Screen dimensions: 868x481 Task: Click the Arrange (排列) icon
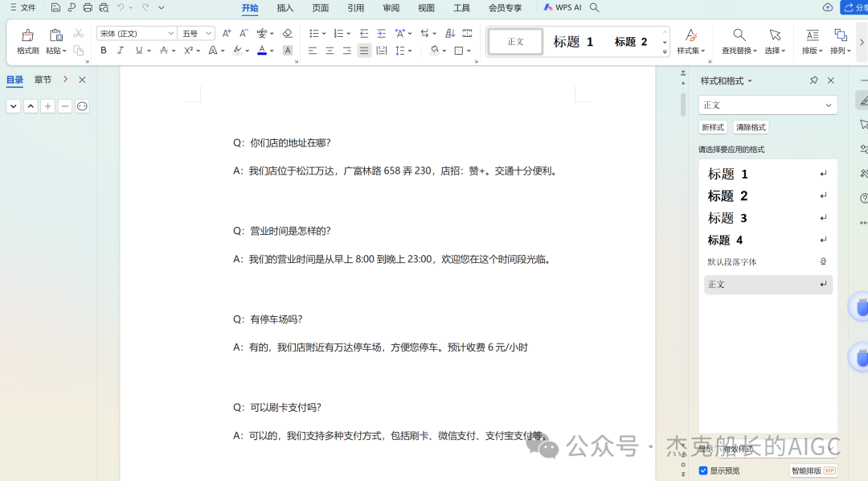click(x=841, y=35)
